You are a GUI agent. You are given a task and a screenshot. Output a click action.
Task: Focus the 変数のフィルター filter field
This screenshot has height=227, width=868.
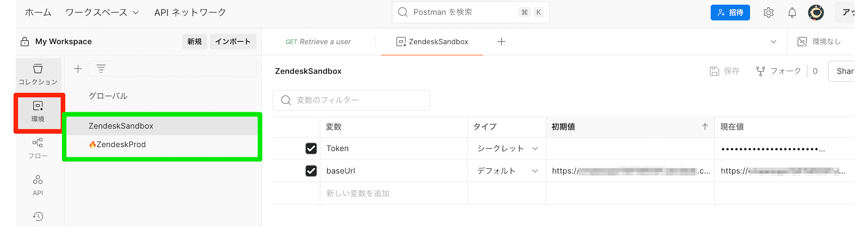[351, 100]
